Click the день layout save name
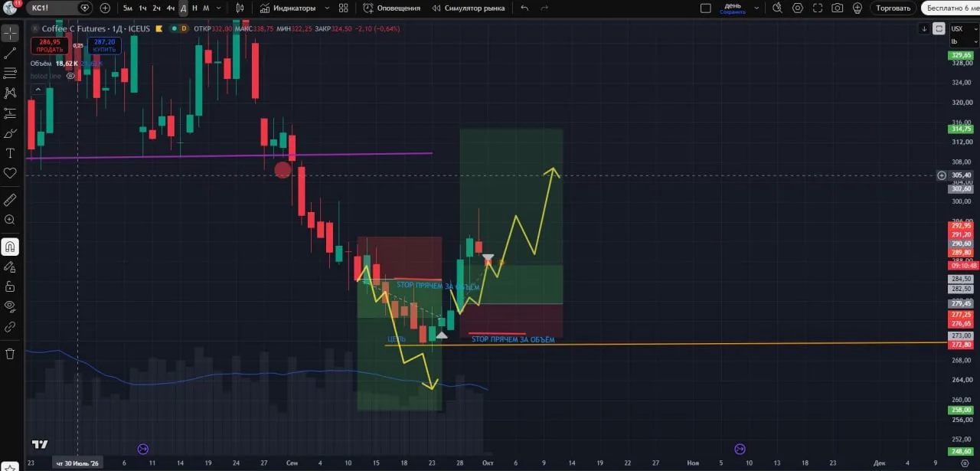 coord(733,8)
